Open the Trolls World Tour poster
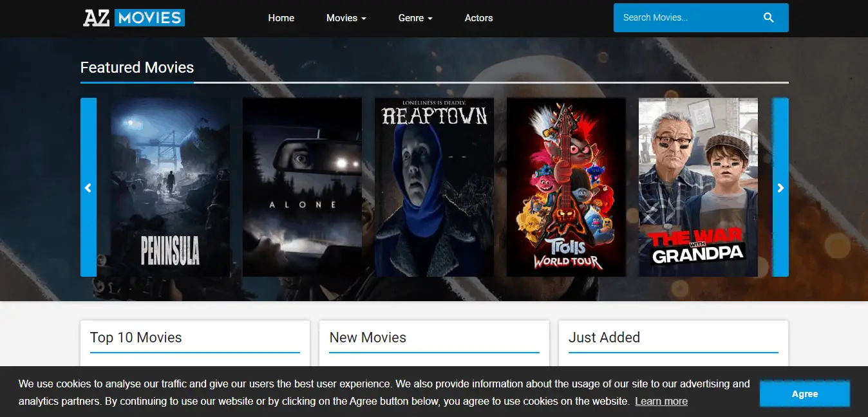Viewport: 868px width, 417px height. coord(566,187)
